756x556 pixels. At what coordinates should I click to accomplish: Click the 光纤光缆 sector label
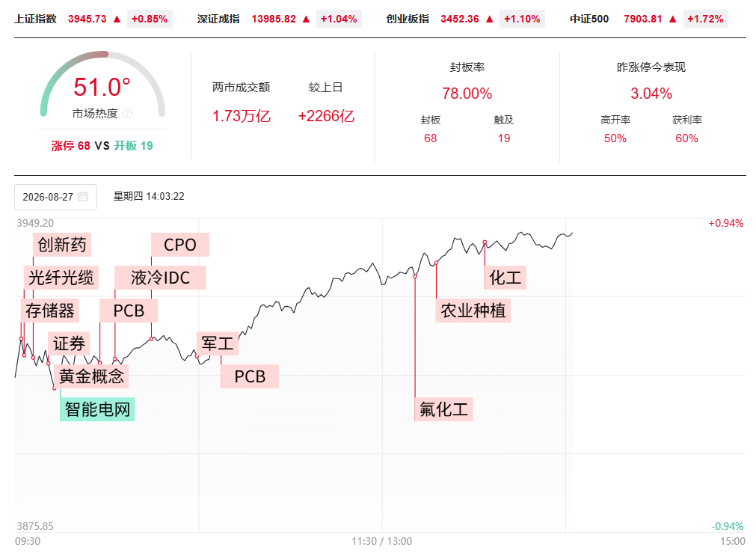61,278
